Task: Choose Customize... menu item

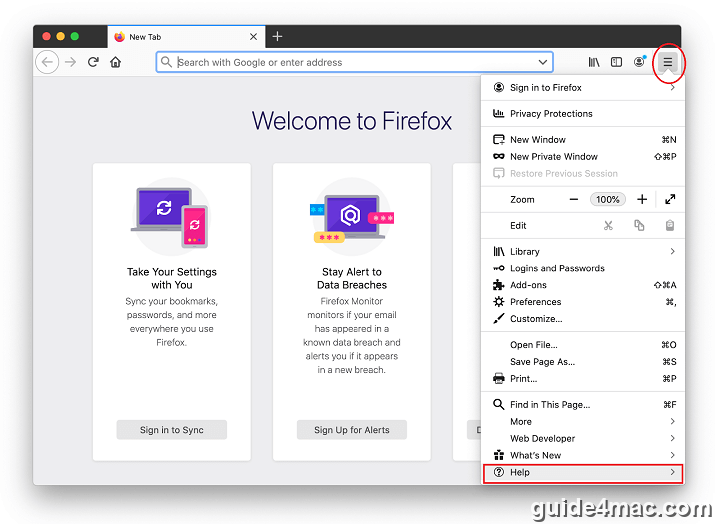Action: click(x=583, y=319)
